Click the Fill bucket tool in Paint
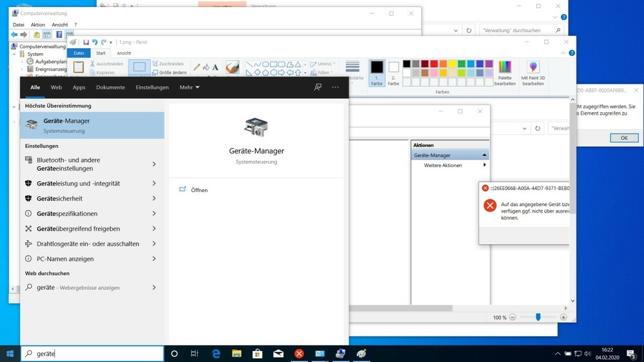 click(206, 67)
